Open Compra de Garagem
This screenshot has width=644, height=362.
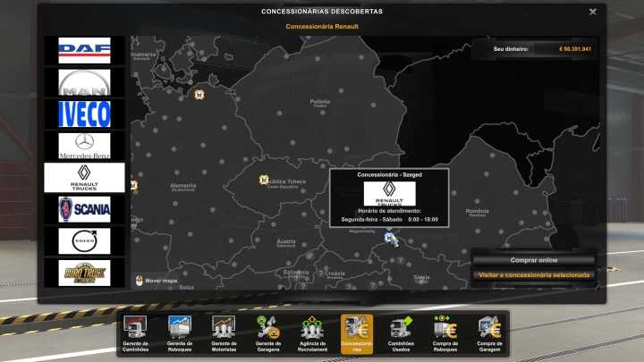(x=489, y=333)
